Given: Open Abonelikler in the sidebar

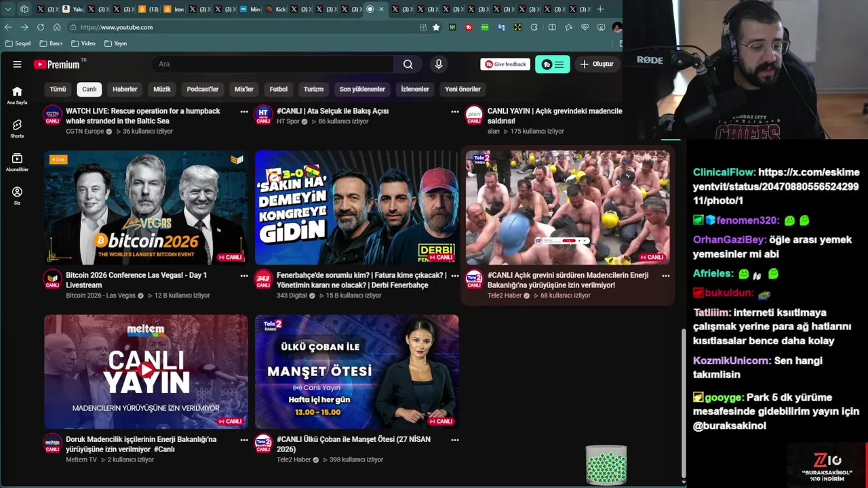Looking at the screenshot, I should click(17, 162).
